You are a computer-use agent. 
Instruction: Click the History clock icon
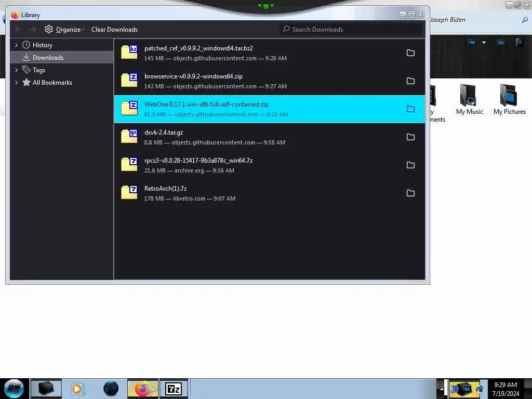(26, 45)
